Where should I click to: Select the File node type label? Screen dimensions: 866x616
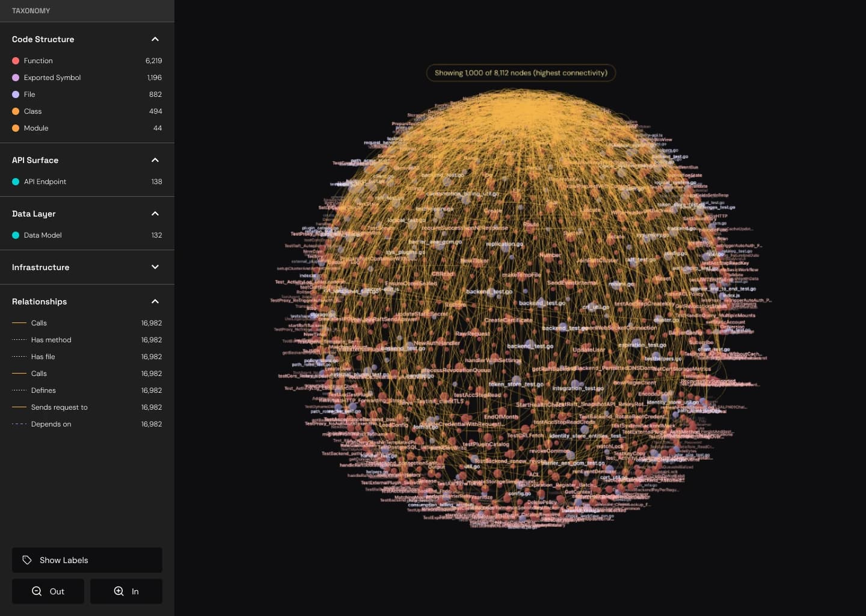tap(29, 94)
